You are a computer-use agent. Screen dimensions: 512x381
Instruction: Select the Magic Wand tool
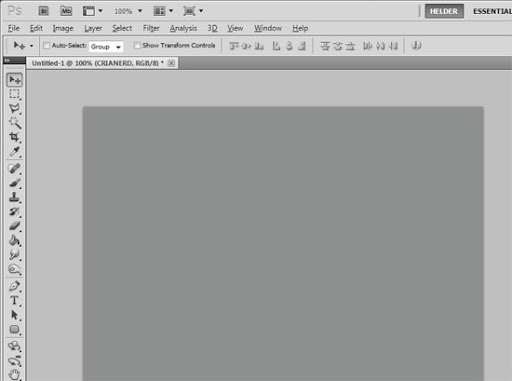14,123
